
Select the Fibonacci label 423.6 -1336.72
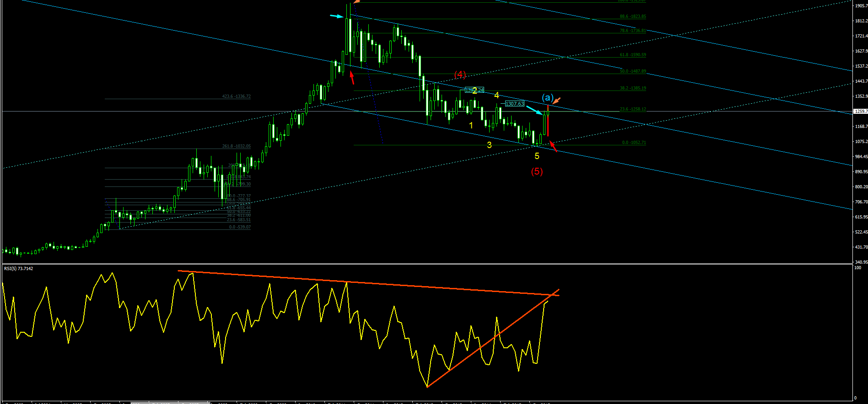pos(237,96)
